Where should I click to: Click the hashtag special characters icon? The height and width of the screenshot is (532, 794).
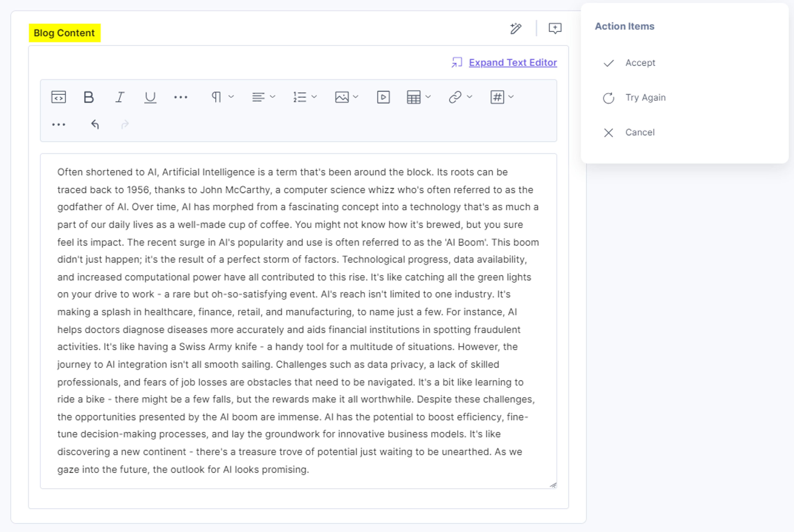(x=497, y=97)
